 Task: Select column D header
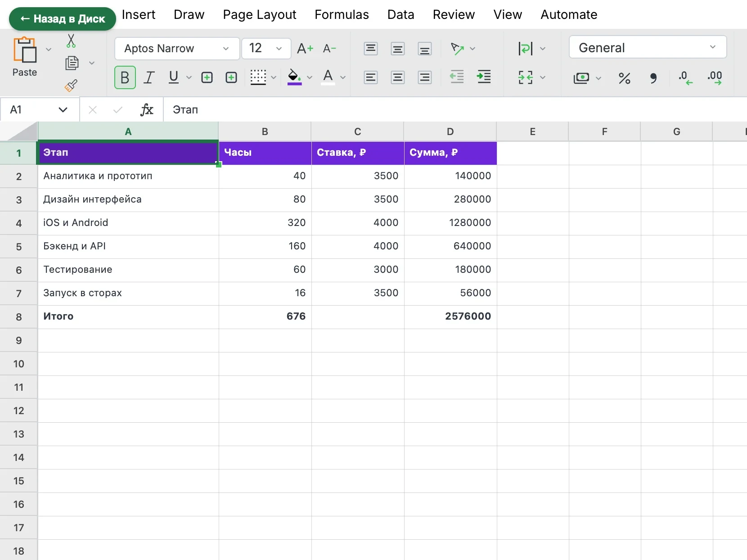[x=450, y=131]
